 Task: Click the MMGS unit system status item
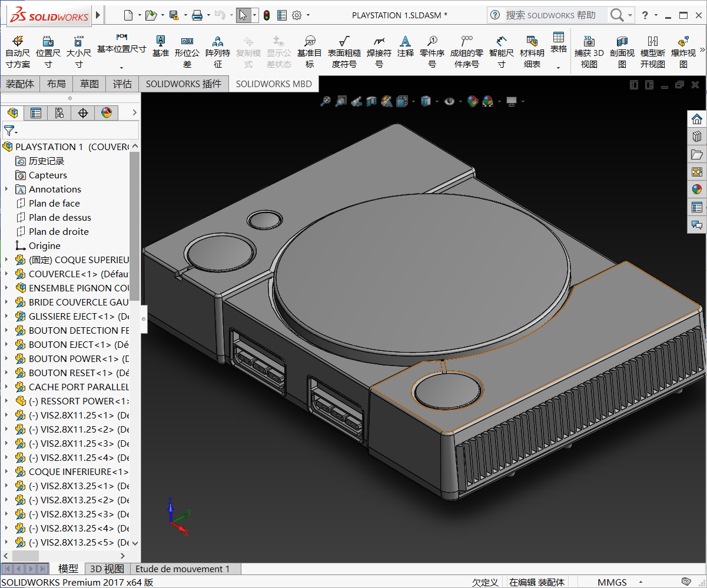click(x=612, y=582)
